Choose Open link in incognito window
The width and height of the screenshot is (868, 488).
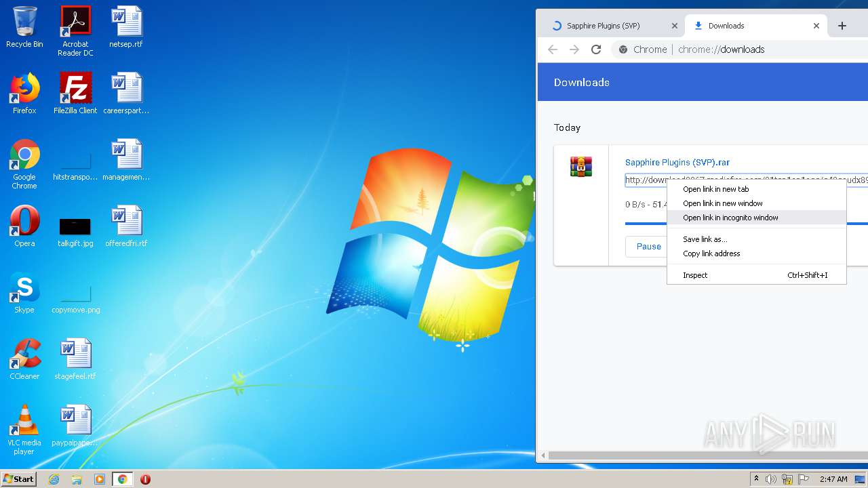click(757, 218)
